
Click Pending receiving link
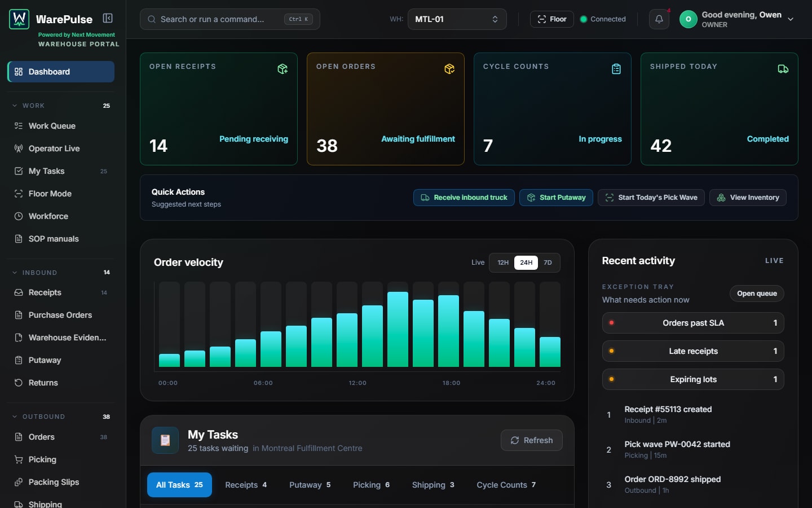point(254,139)
